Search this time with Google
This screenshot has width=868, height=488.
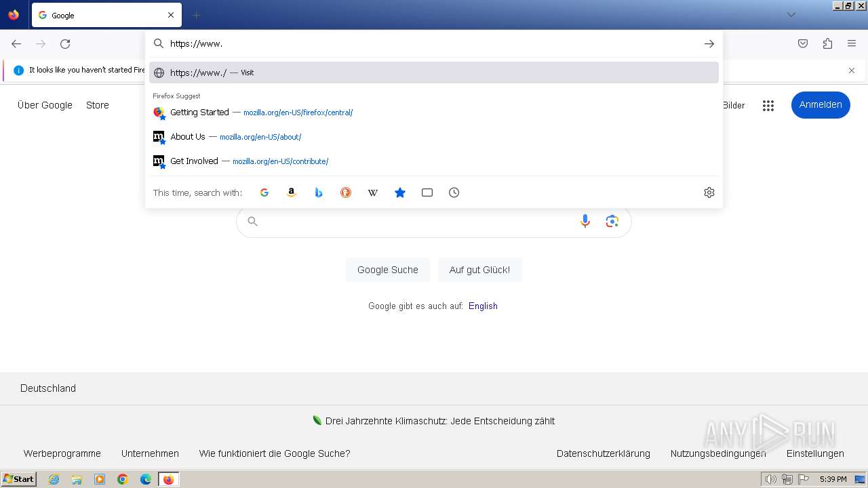(x=264, y=192)
